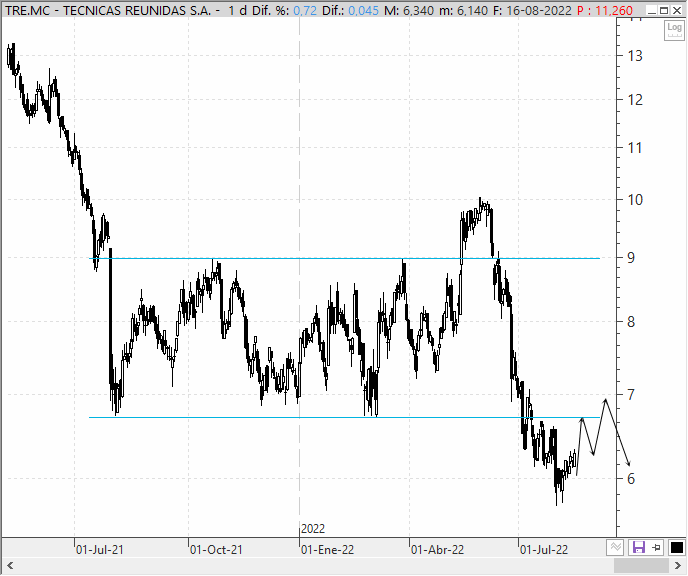Click price axis label 9
Screen dimensions: 688x576
tap(631, 258)
